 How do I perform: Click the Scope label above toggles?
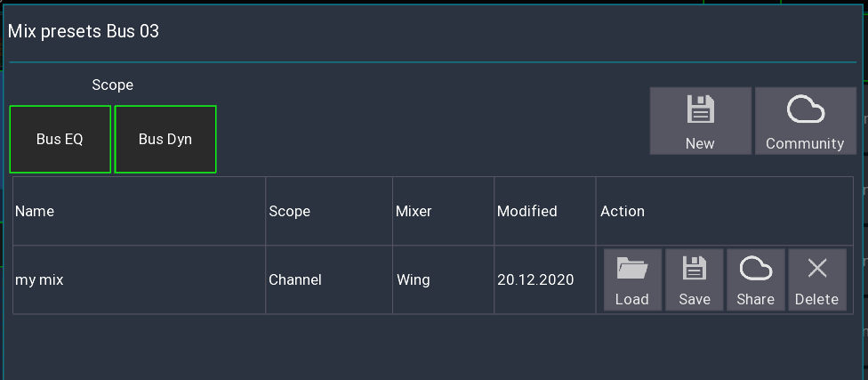point(112,85)
